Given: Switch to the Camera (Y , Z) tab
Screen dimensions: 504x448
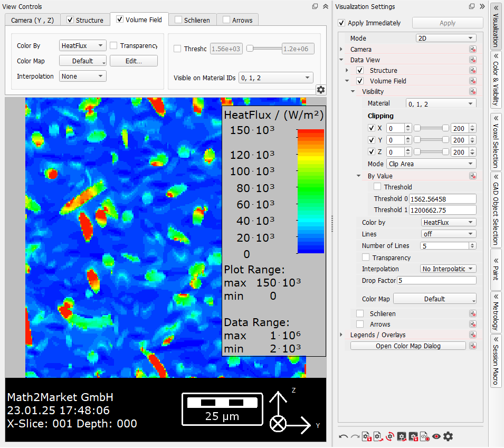Looking at the screenshot, I should pyautogui.click(x=33, y=20).
